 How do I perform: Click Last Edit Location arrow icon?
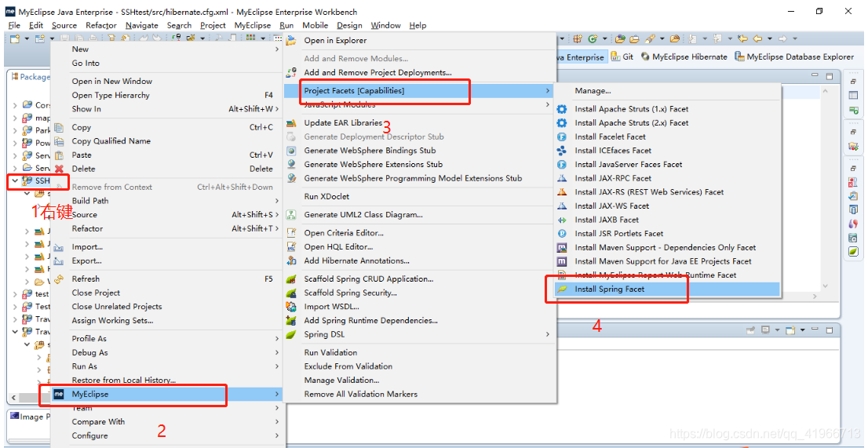coord(742,38)
